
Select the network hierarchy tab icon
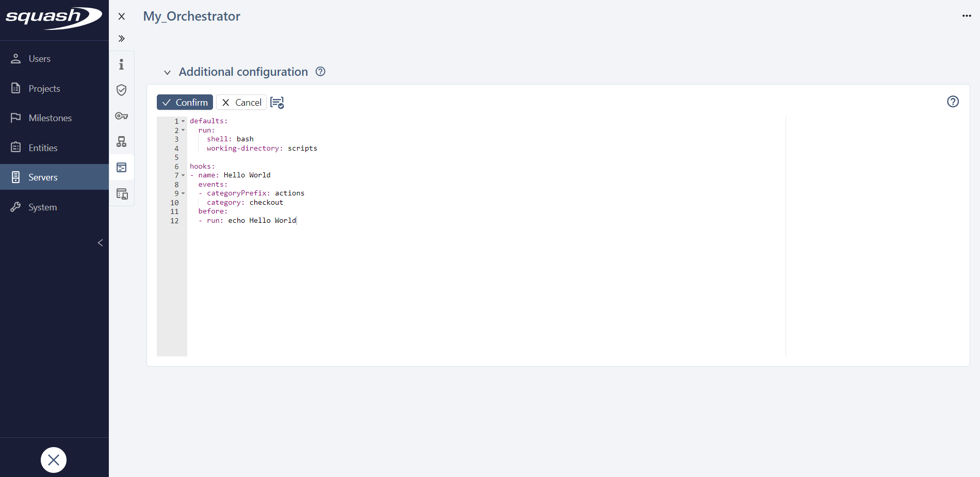click(121, 142)
